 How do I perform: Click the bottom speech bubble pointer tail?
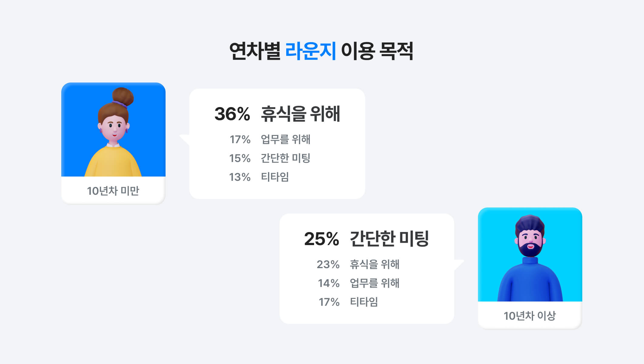tap(459, 265)
